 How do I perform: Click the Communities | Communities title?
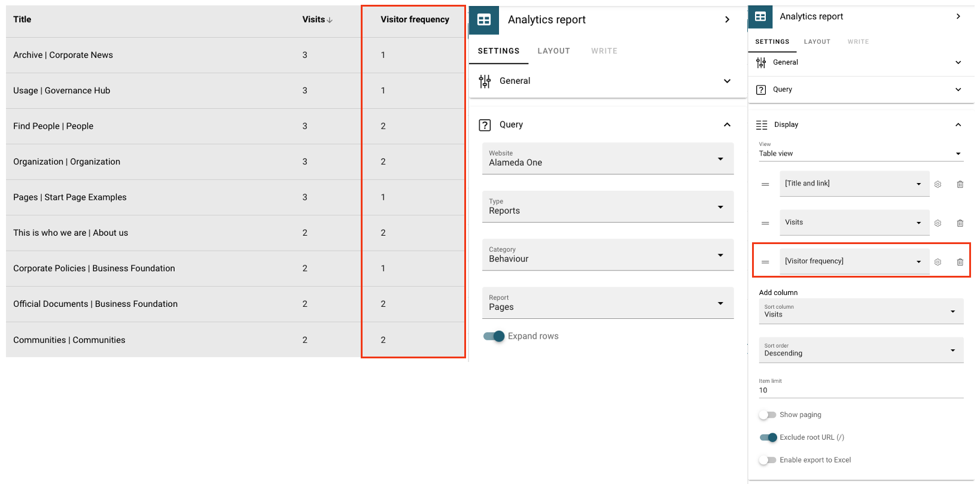69,340
